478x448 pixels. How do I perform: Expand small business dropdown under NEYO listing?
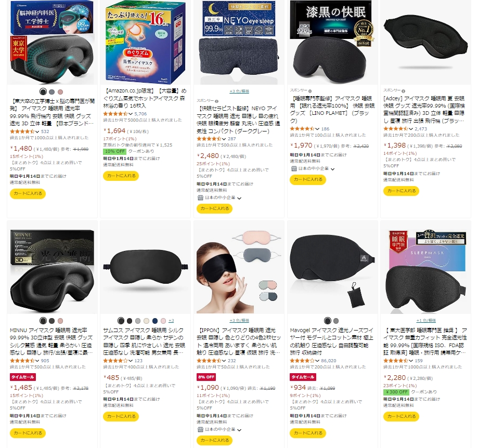click(239, 198)
